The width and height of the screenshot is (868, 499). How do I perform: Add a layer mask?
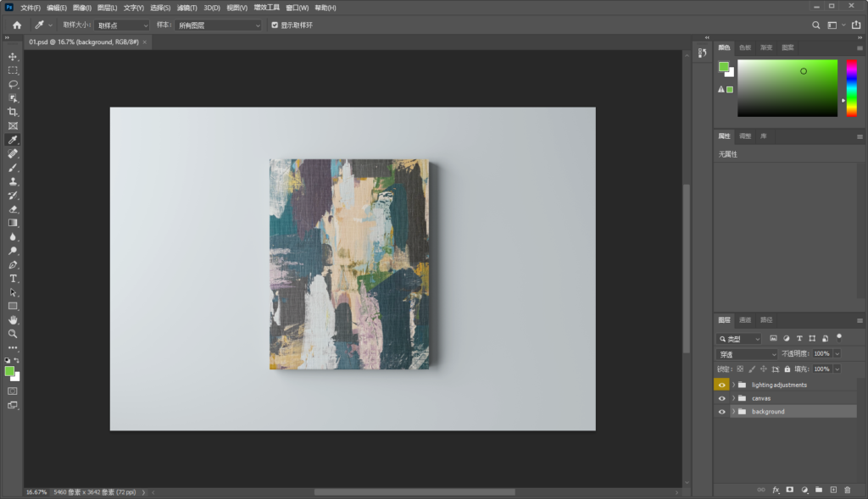coord(790,490)
